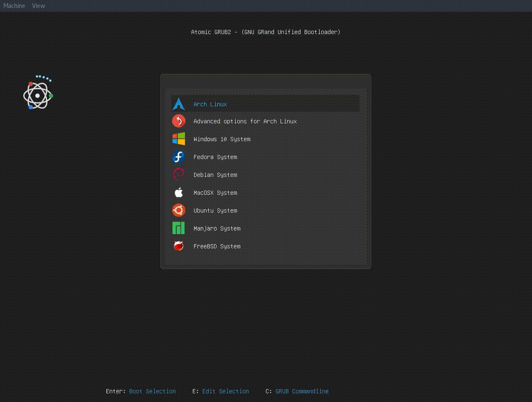Click the Fedora logo icon
Viewport: 532px width, 402px height.
point(178,157)
